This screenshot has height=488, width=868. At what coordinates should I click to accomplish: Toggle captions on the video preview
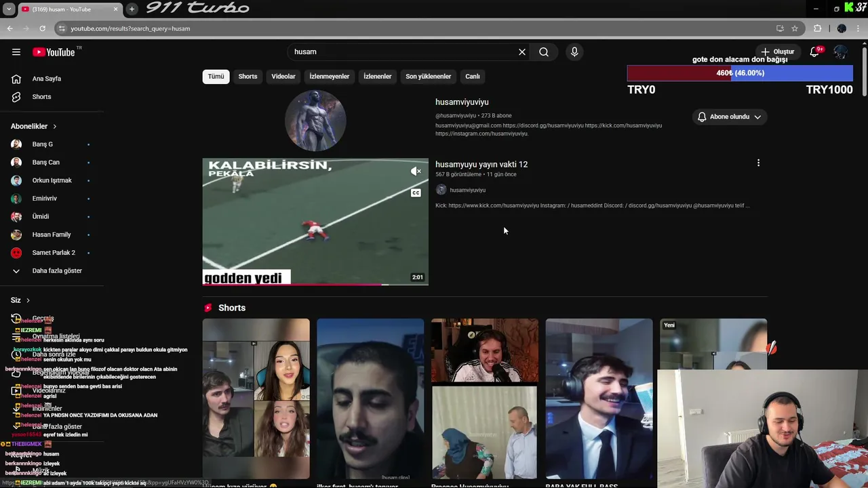coord(416,193)
